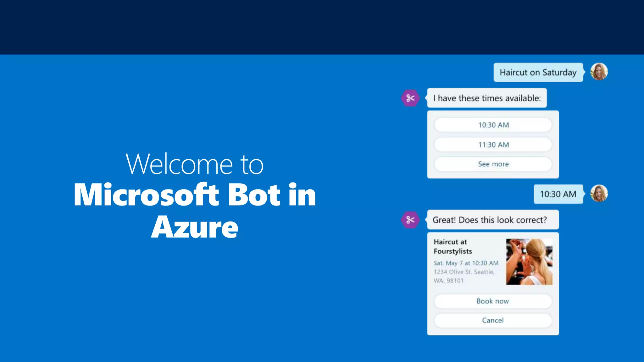
Task: Click user avatar beside Haircut on Saturday
Action: [599, 72]
